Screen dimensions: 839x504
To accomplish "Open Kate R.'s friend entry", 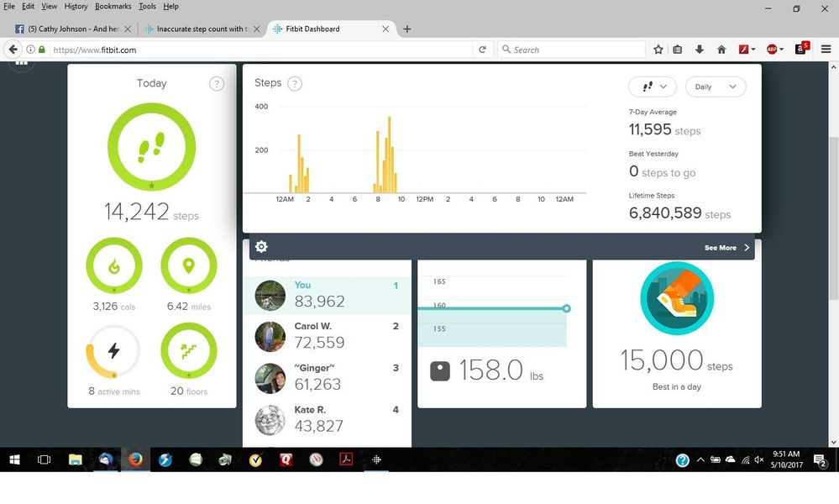I will click(327, 419).
